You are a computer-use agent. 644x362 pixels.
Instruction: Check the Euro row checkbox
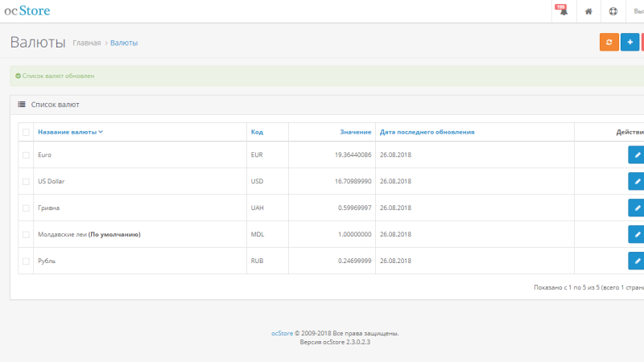click(x=26, y=155)
